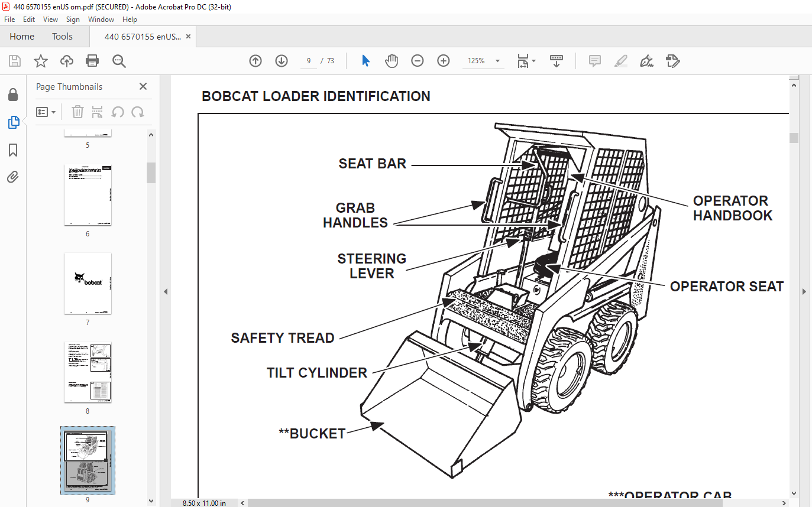This screenshot has height=507, width=812.
Task: Select the arrow selection tool
Action: [x=365, y=61]
